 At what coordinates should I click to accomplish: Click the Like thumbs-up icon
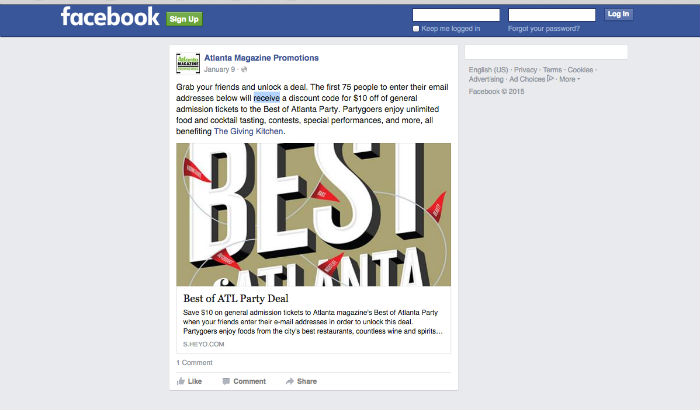click(x=181, y=381)
